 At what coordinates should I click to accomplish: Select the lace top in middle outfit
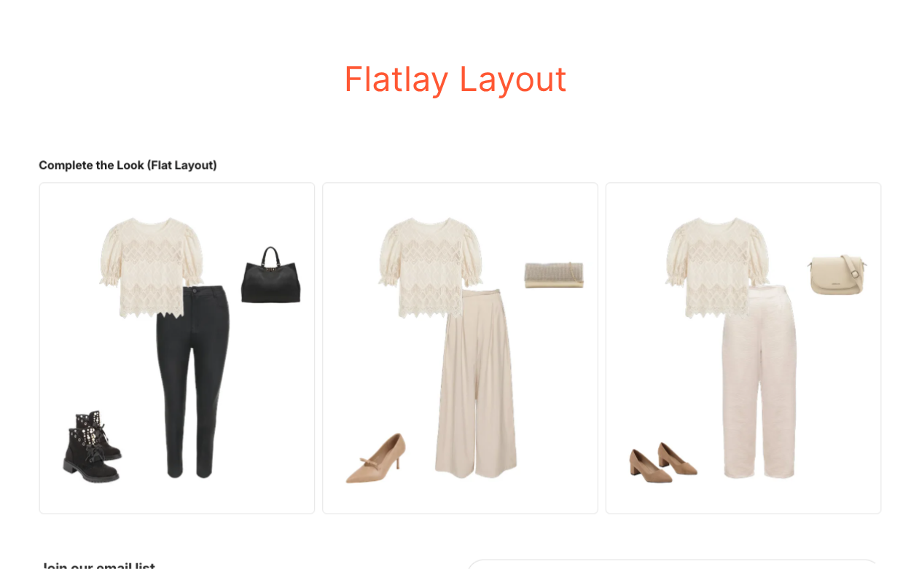click(x=431, y=267)
